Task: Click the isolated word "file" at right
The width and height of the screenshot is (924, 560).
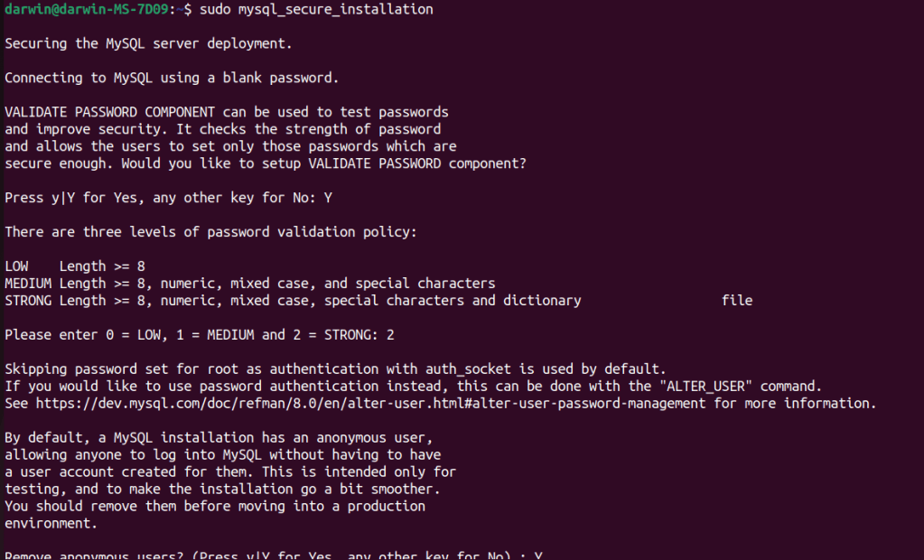Action: click(x=737, y=301)
